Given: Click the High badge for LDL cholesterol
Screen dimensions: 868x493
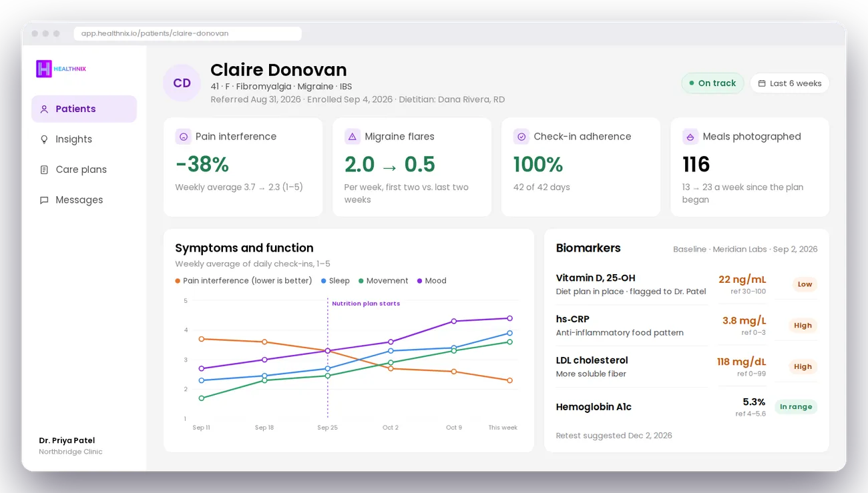Looking at the screenshot, I should (803, 366).
